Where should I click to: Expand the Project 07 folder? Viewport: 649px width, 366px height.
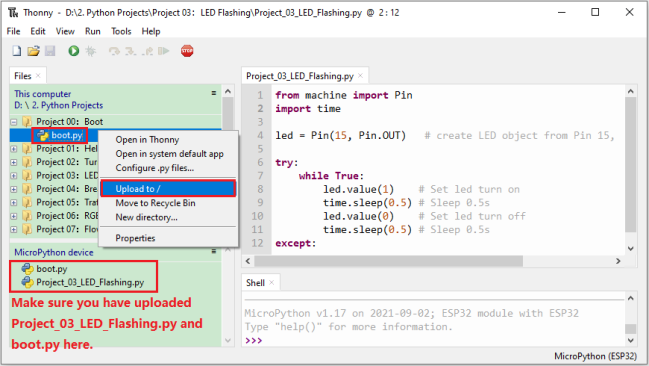(14, 229)
